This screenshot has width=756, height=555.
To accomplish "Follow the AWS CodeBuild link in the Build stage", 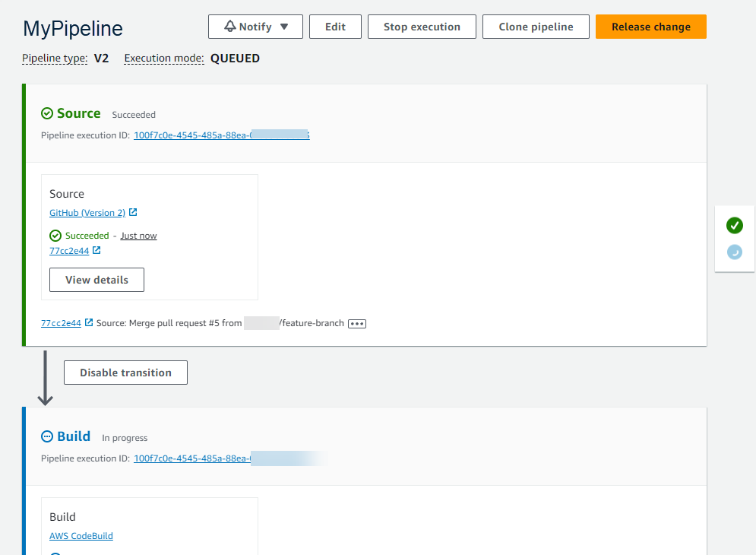I will 81,535.
